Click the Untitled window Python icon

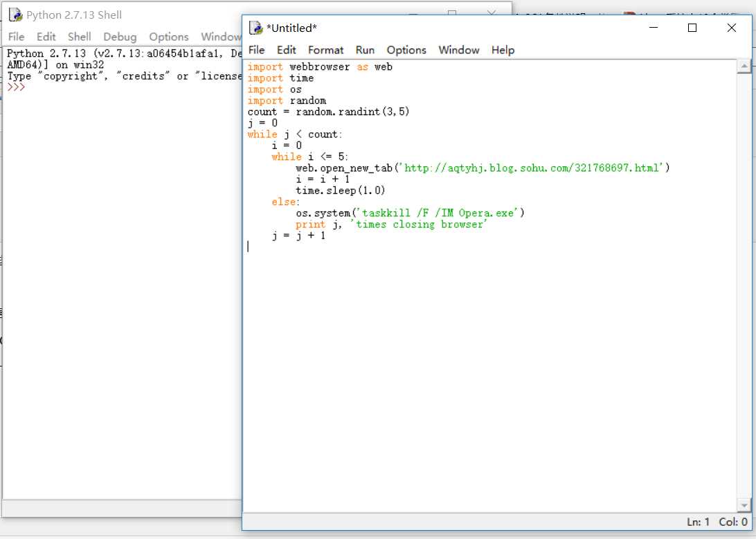tap(255, 28)
